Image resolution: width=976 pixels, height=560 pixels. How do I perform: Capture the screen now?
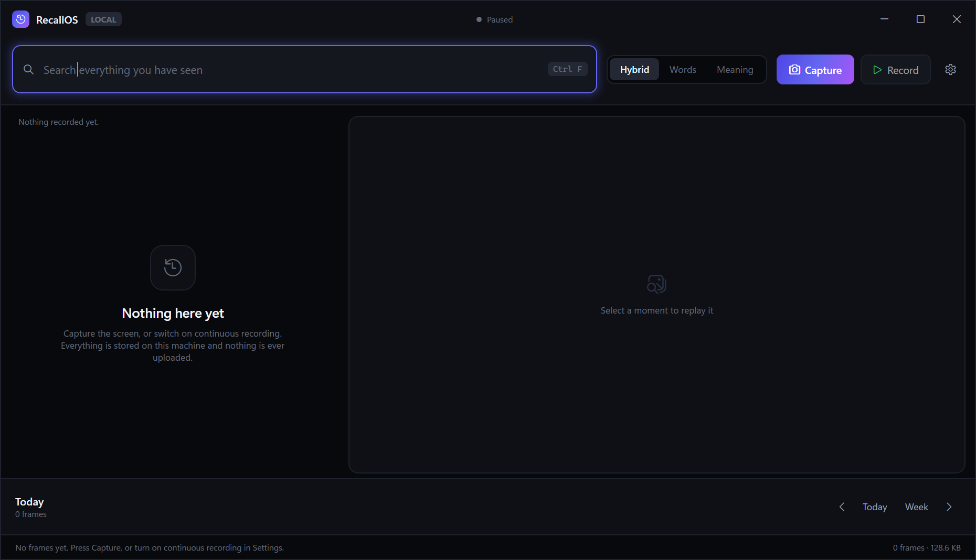(x=815, y=69)
